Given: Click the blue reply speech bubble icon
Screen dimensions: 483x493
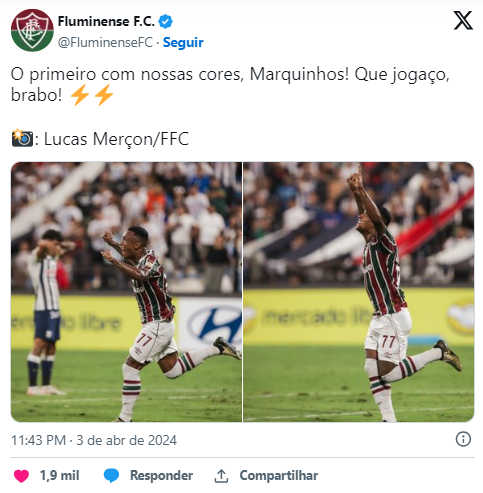Looking at the screenshot, I should click(111, 475).
